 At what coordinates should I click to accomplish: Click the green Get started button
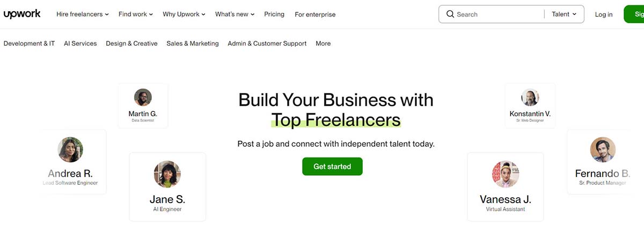pos(332,167)
